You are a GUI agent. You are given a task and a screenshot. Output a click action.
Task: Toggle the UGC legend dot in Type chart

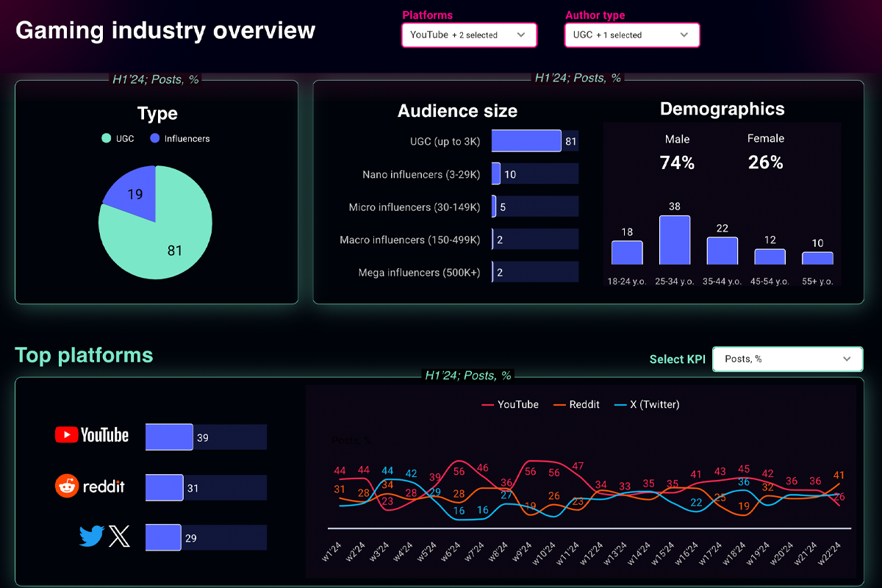point(107,138)
